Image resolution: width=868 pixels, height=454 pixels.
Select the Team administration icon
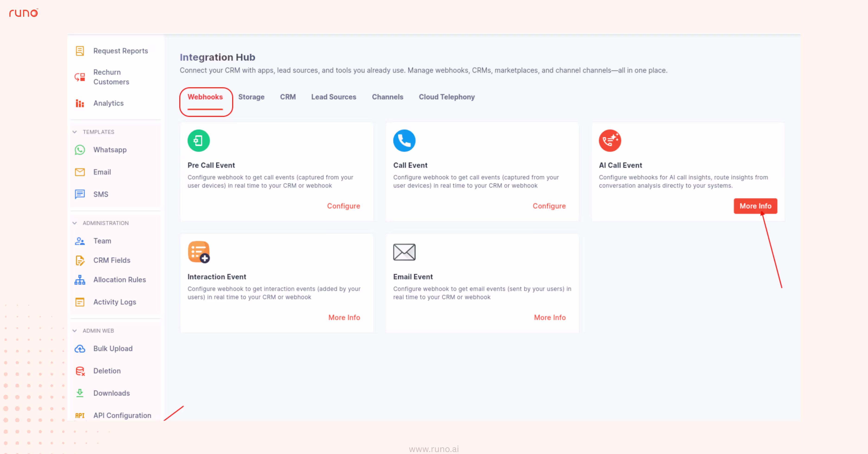tap(80, 241)
